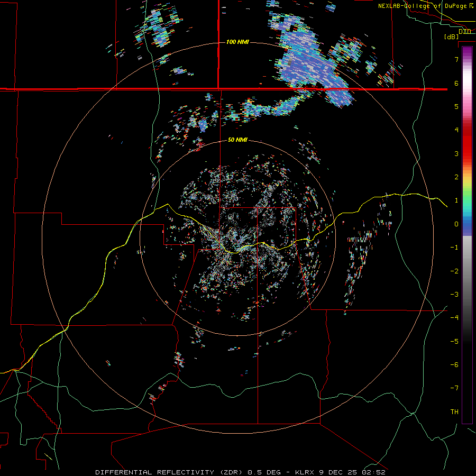Click the "-6" value on the color scale
The image size is (476, 476).
pyautogui.click(x=454, y=365)
